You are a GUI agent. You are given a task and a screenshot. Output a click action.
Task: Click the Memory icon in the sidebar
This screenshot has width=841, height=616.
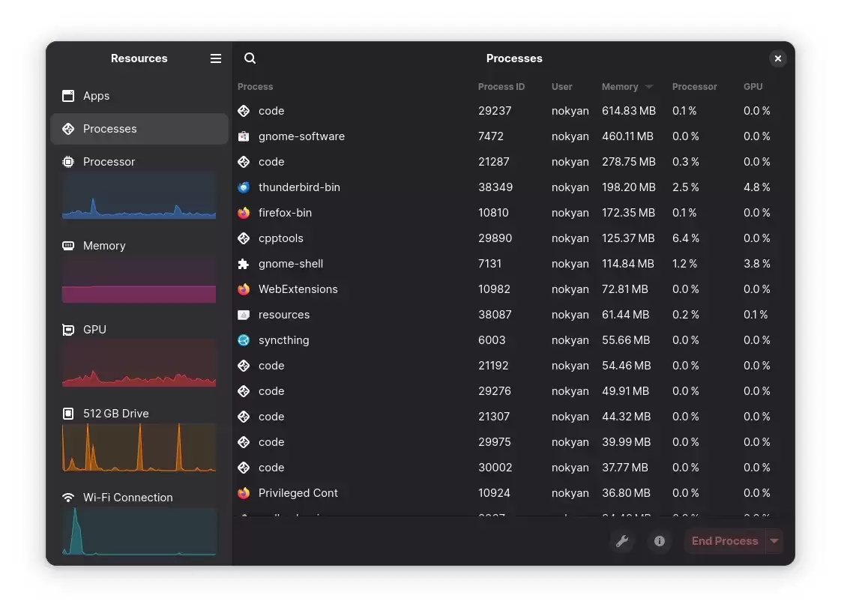click(x=68, y=245)
